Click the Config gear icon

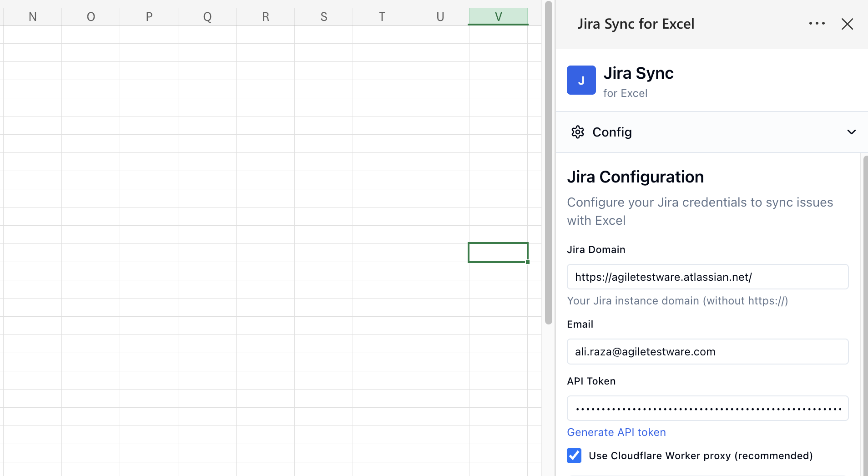577,132
